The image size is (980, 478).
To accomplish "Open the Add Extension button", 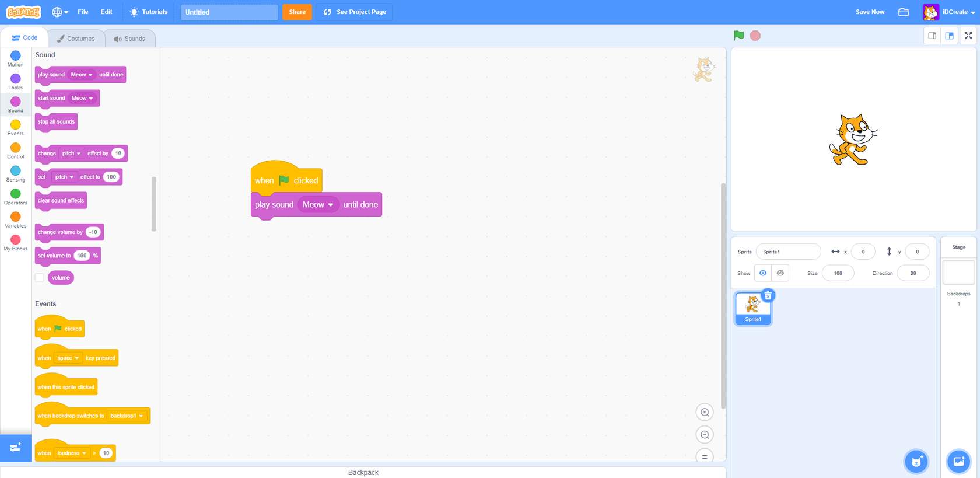I will click(16, 448).
